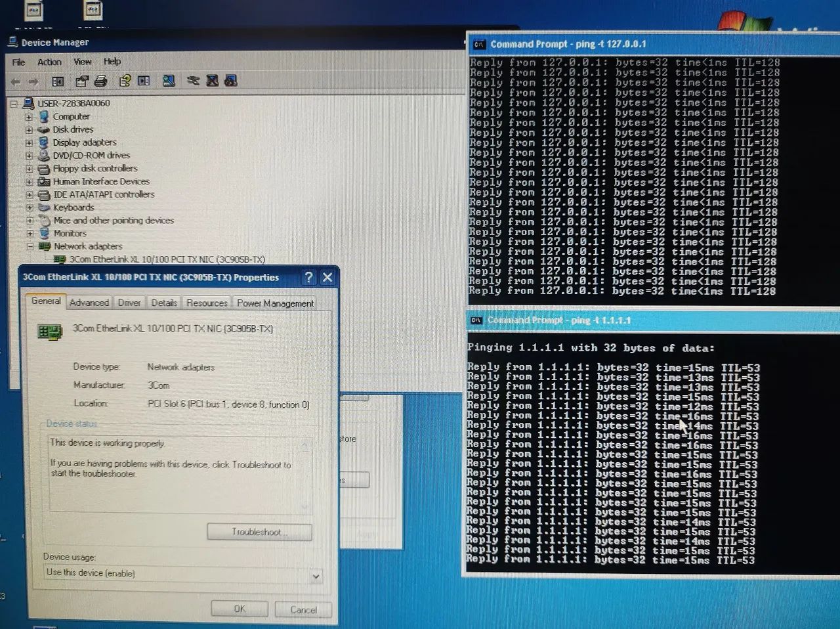Viewport: 840px width, 629px height.
Task: Click Cancel in the Properties dialog
Action: [303, 609]
